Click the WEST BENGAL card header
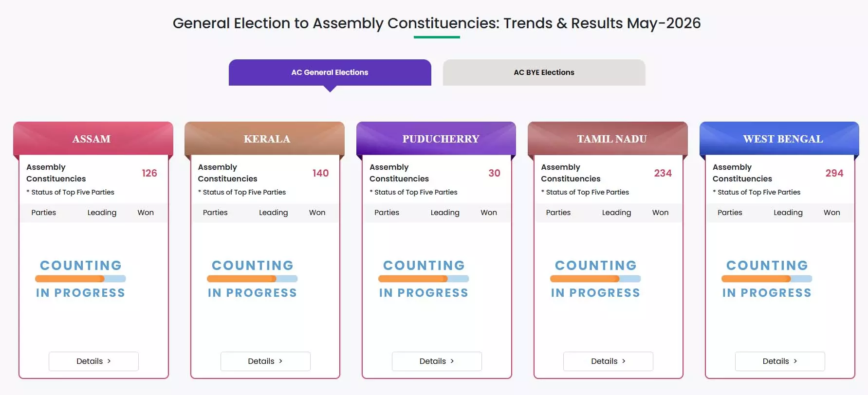The height and width of the screenshot is (395, 868). (x=779, y=139)
